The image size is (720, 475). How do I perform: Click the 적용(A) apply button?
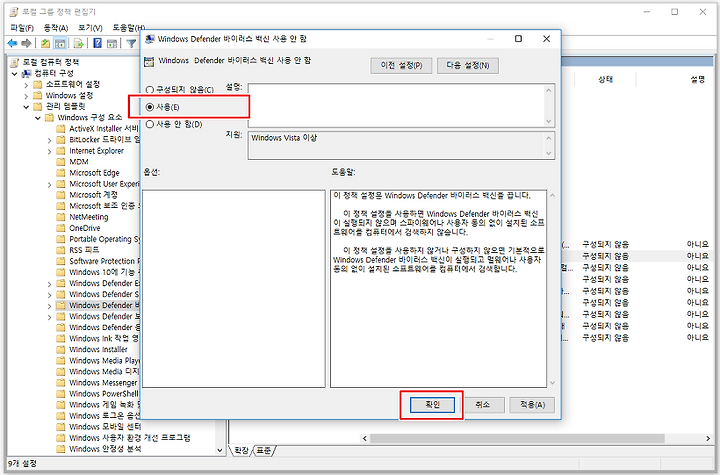pyautogui.click(x=532, y=405)
